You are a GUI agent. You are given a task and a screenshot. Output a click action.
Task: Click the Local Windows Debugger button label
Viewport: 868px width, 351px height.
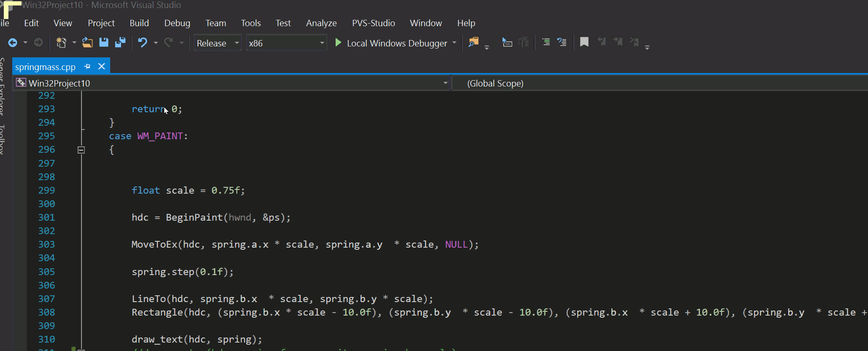tap(397, 43)
